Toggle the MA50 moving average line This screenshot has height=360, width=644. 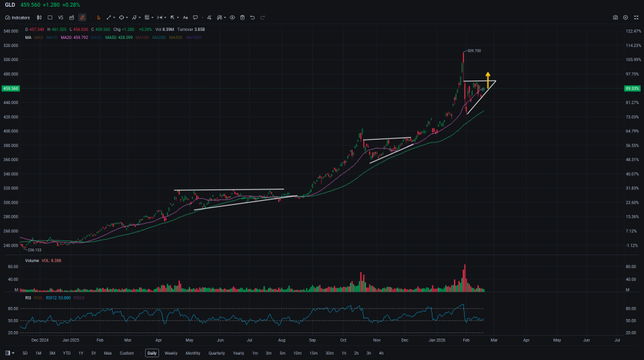pos(119,38)
